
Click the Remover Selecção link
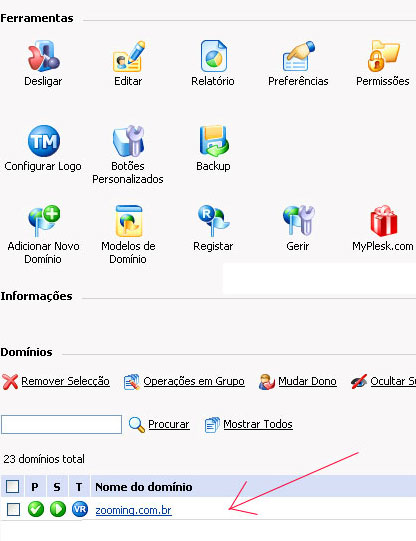click(66, 381)
